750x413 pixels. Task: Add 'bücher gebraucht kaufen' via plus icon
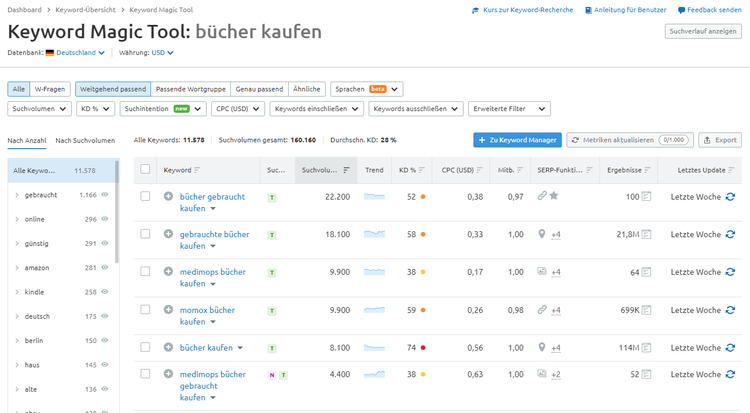pos(168,196)
